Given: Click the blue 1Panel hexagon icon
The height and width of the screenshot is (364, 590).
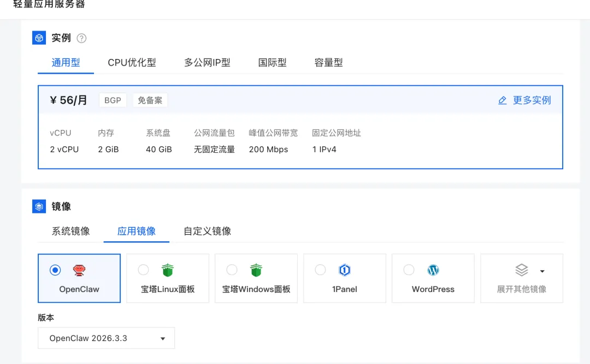Looking at the screenshot, I should tap(344, 270).
